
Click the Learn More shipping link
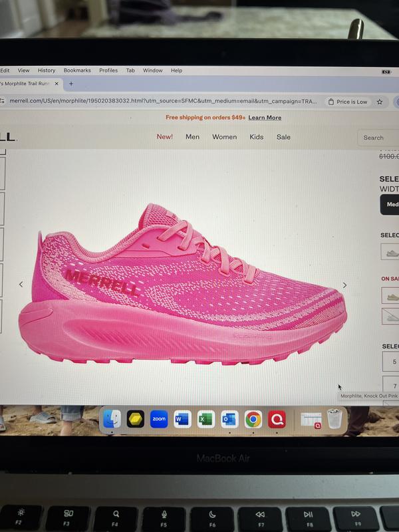point(265,118)
